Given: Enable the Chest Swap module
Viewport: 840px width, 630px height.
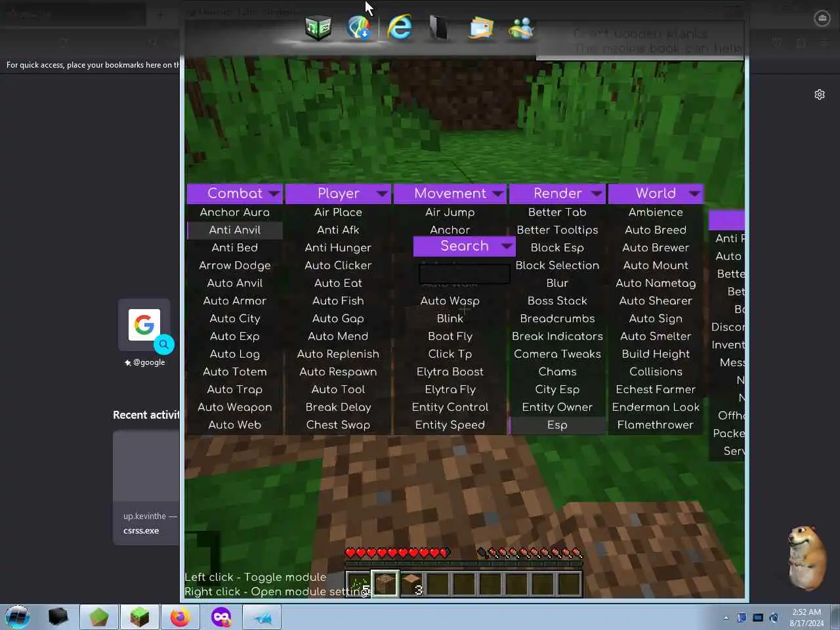Looking at the screenshot, I should point(338,425).
